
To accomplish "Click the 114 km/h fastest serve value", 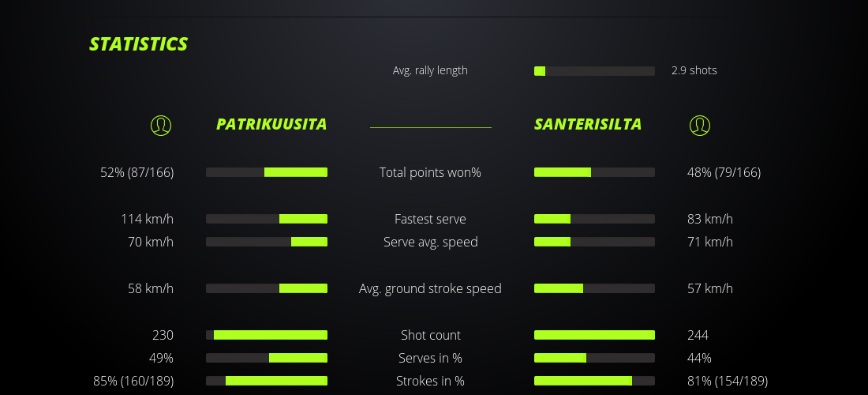I will (x=147, y=219).
